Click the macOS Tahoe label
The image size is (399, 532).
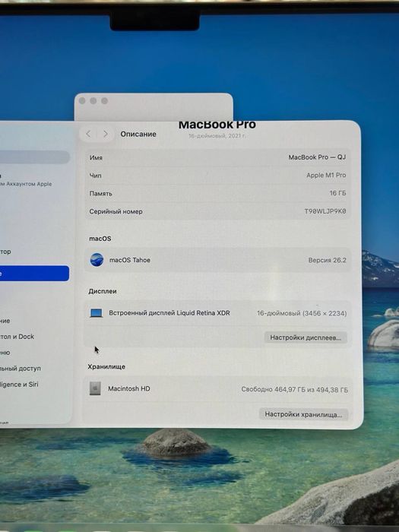tap(130, 260)
